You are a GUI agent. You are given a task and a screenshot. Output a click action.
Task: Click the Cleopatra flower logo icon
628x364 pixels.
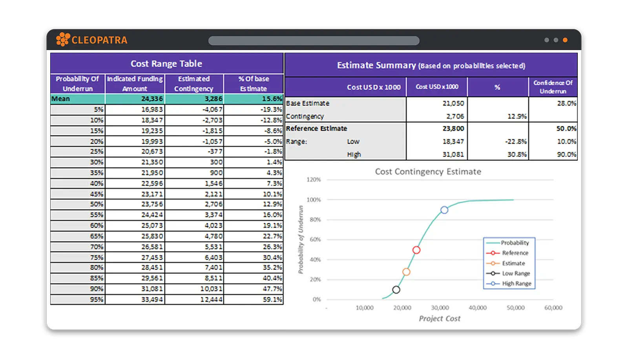[63, 39]
